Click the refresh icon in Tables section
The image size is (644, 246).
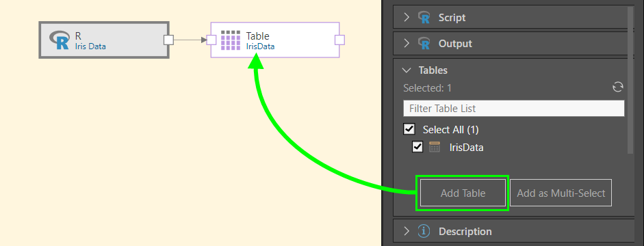(618, 87)
